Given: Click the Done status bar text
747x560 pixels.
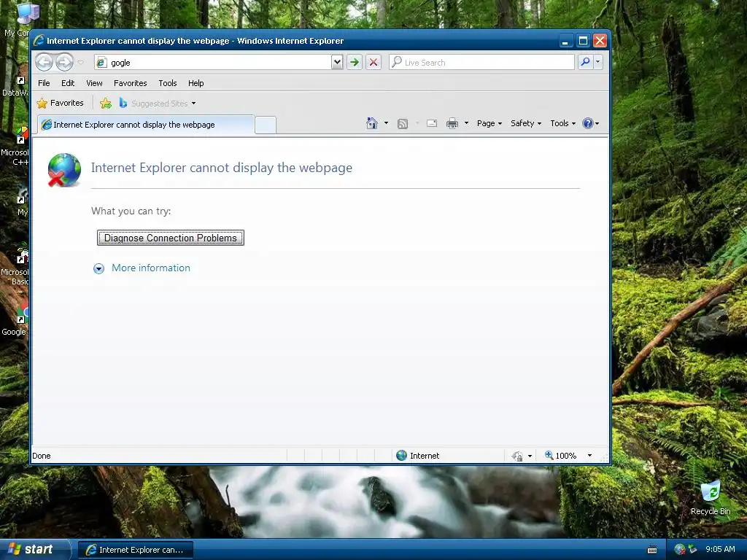Looking at the screenshot, I should tap(42, 456).
